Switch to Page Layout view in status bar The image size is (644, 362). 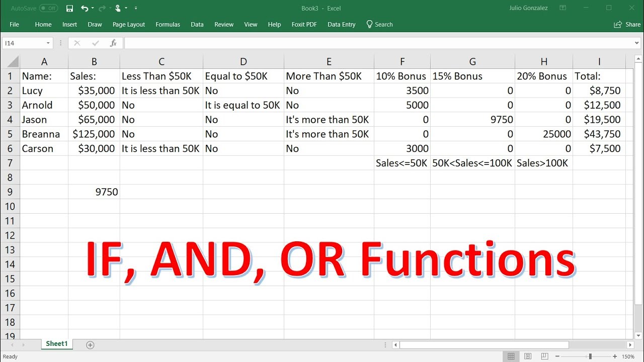point(528,356)
